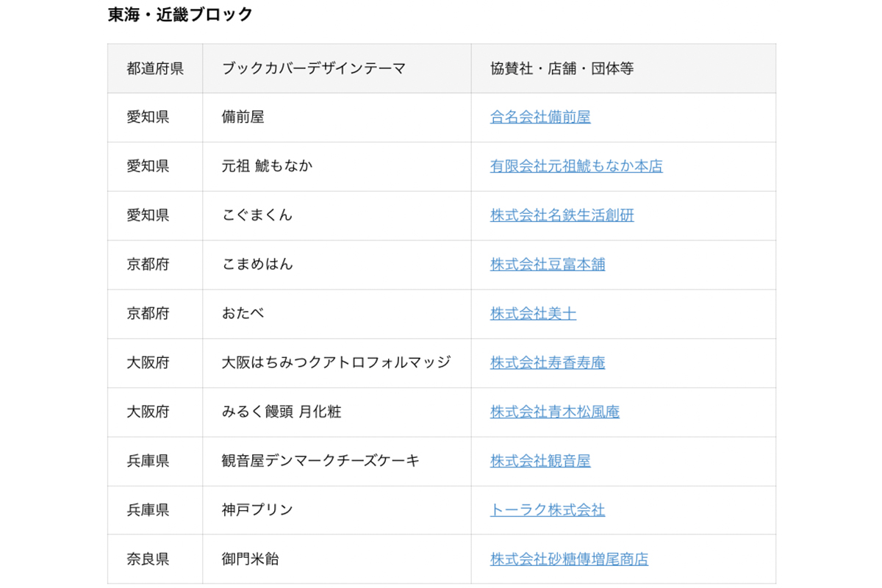The width and height of the screenshot is (882, 588).
Task: Visit the 株式会社寿香寿庵 link
Action: click(x=548, y=362)
